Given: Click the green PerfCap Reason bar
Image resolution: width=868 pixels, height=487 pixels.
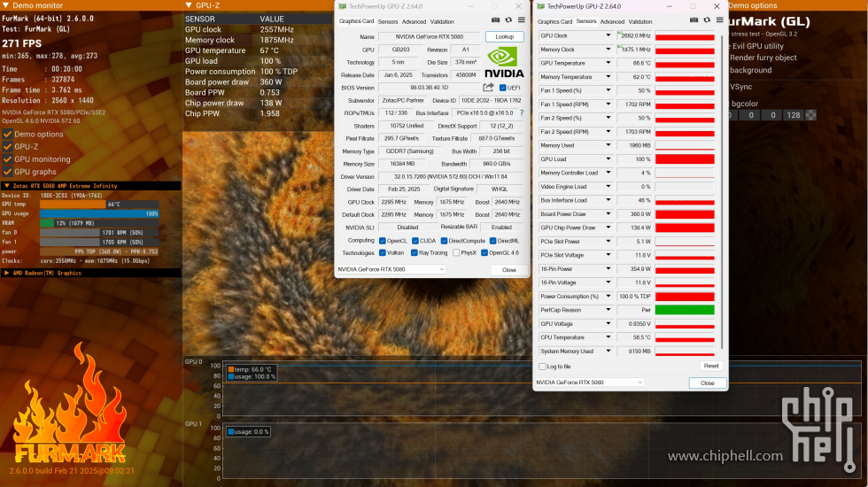Looking at the screenshot, I should tap(685, 310).
